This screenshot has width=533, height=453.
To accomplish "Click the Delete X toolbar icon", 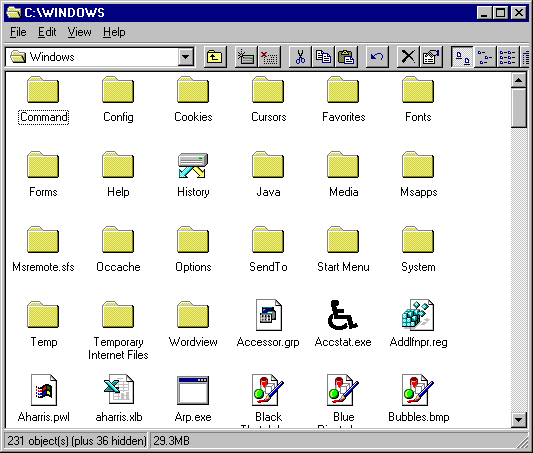I will (x=408, y=57).
